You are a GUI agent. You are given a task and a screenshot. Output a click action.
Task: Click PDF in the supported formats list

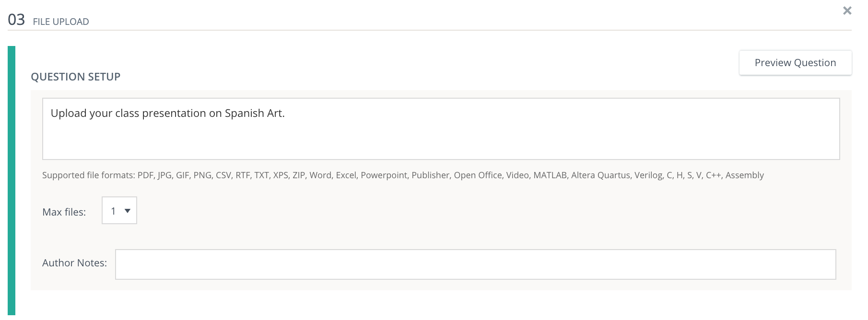click(145, 175)
